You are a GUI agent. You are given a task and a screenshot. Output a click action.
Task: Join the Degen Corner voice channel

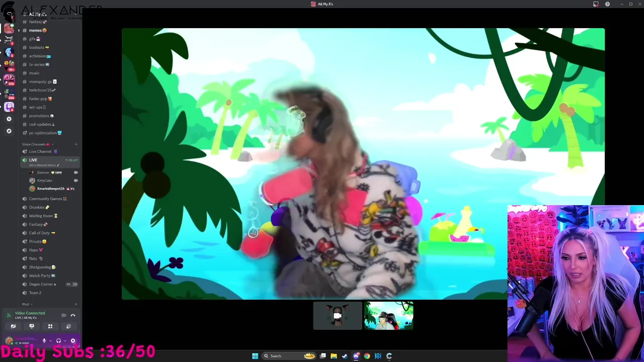(49, 284)
